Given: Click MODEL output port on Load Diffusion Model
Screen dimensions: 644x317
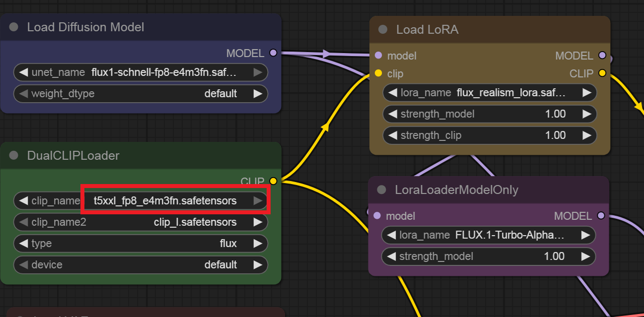Looking at the screenshot, I should [x=273, y=53].
